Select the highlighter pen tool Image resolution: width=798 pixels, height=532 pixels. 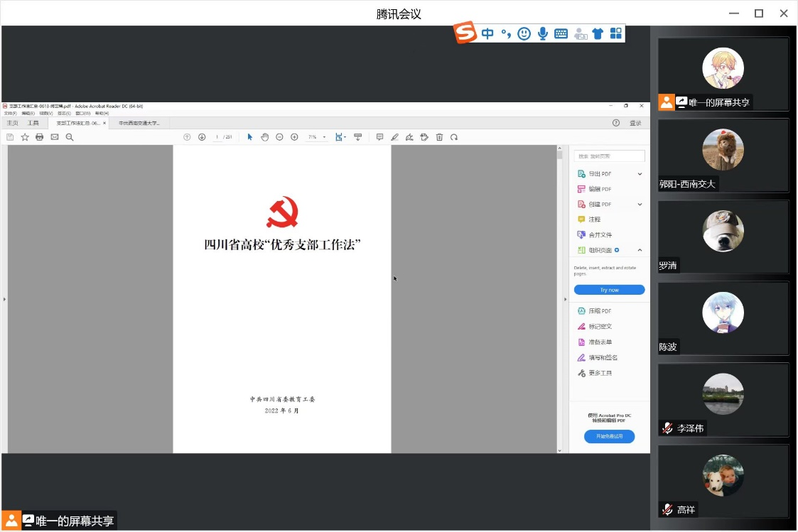(x=394, y=137)
